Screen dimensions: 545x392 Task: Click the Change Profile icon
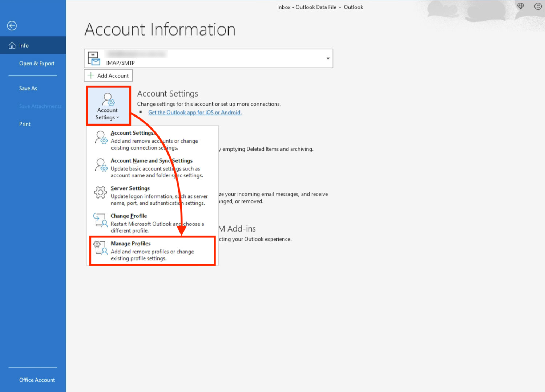tap(100, 220)
